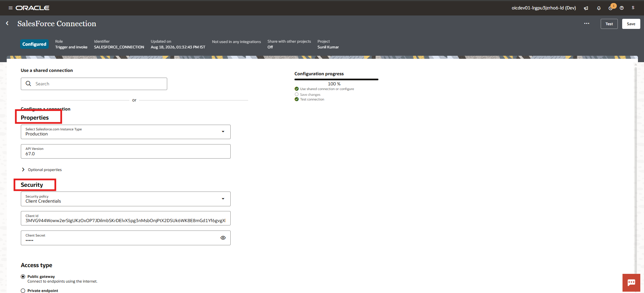Viewport: 644px width, 293px height.
Task: Open the Salesforce.com Instance Type dropdown
Action: (126, 132)
